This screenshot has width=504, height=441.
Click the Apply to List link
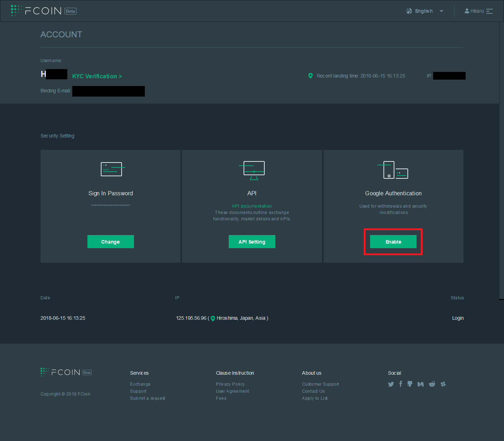pos(315,398)
